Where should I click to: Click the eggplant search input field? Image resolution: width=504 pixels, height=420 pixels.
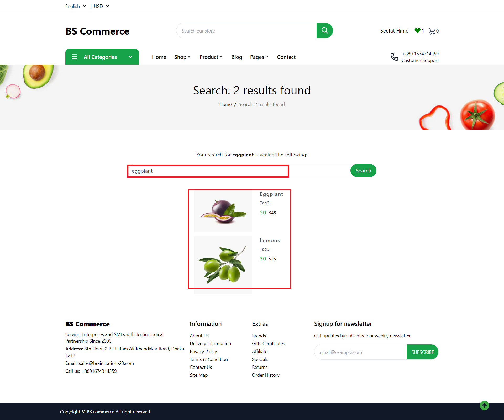(x=208, y=171)
